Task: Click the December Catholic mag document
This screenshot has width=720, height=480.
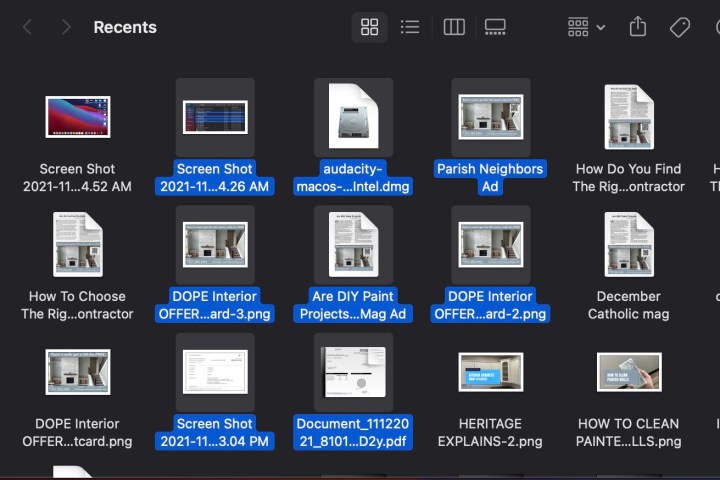Action: [x=628, y=245]
